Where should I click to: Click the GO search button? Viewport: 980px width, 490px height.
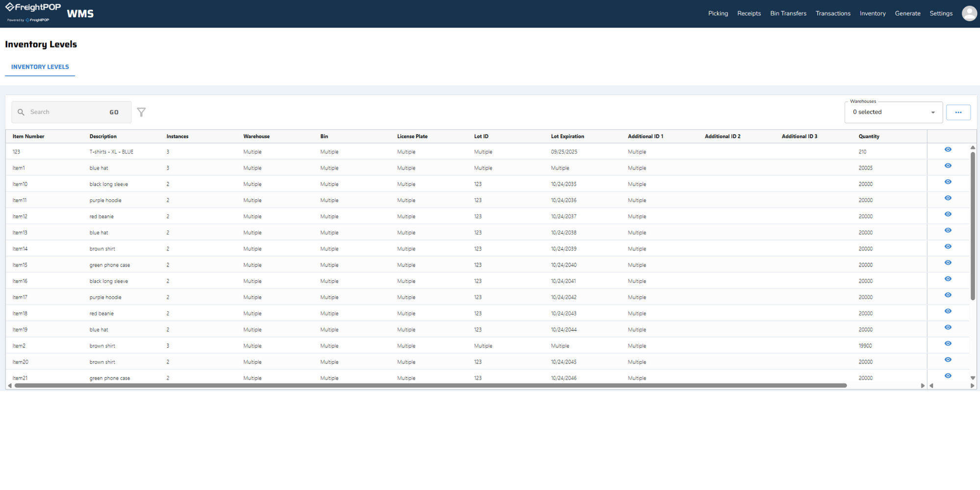[114, 112]
